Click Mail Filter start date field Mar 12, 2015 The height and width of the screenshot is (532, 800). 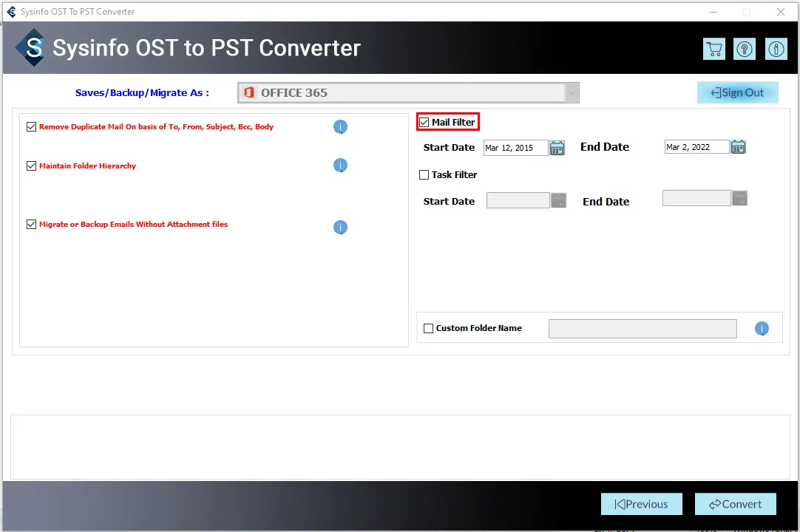click(515, 148)
